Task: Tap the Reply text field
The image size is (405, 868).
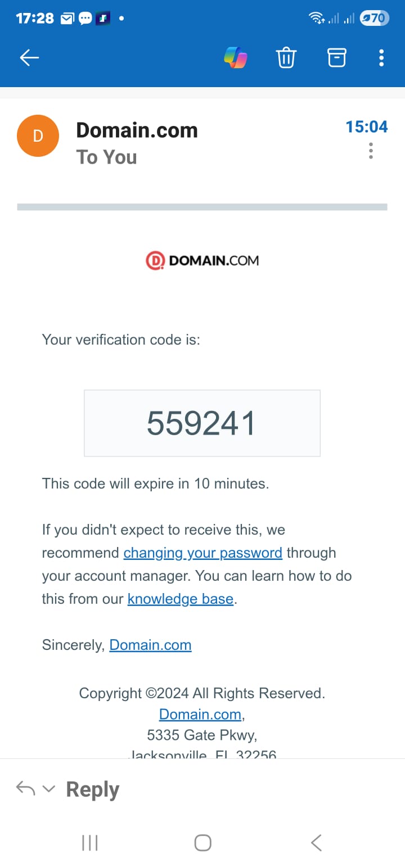Action: click(x=93, y=789)
